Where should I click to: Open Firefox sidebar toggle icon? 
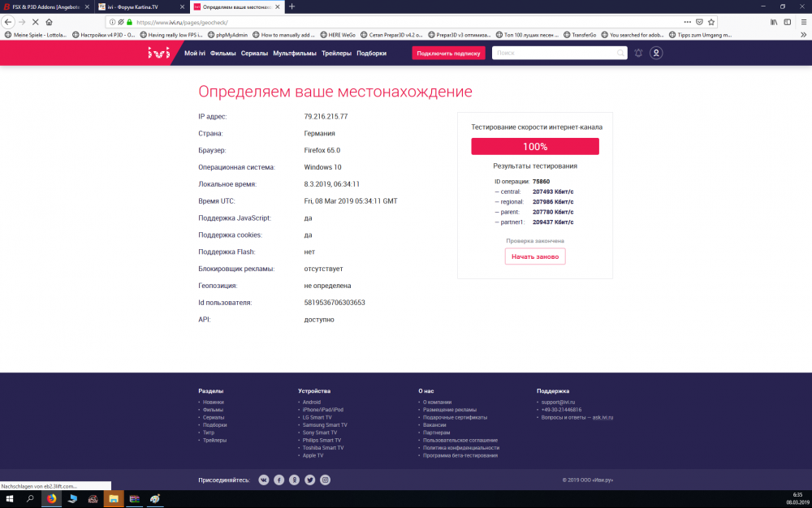pyautogui.click(x=788, y=23)
